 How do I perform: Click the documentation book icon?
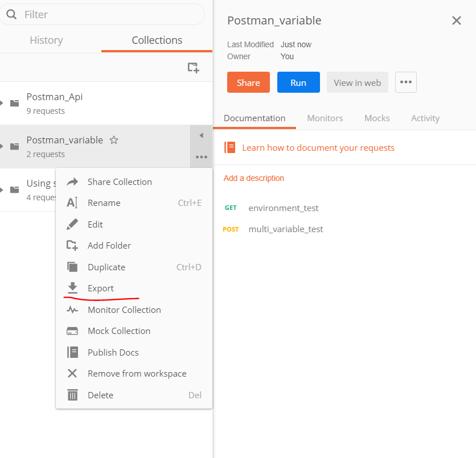pyautogui.click(x=230, y=147)
